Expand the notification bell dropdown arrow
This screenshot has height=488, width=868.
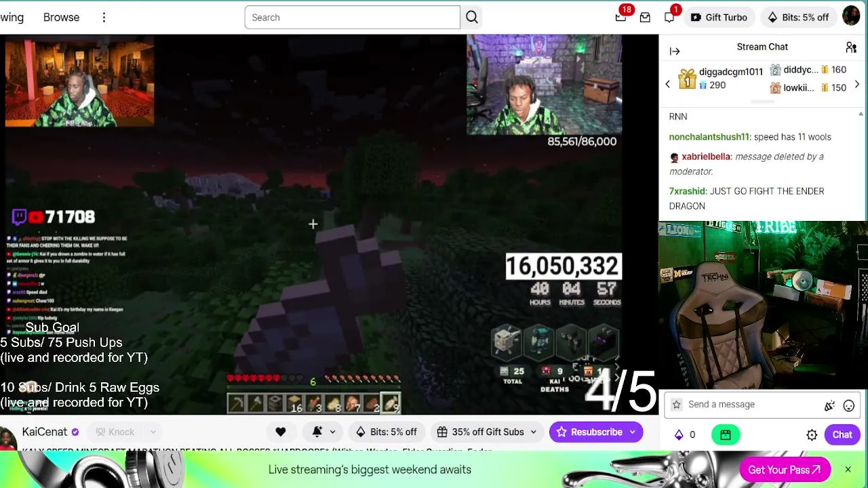pyautogui.click(x=332, y=432)
